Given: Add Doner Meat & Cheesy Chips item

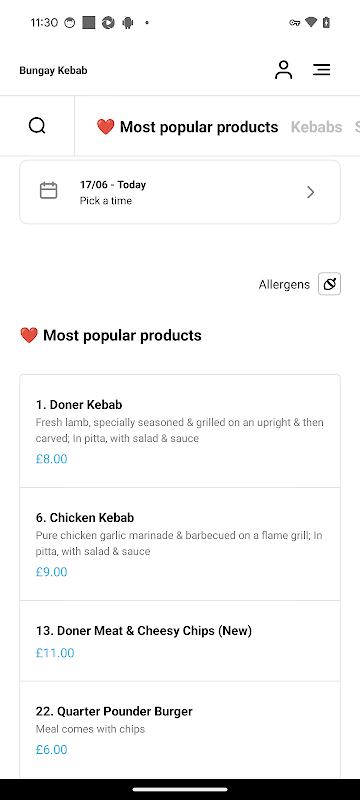Looking at the screenshot, I should 180,641.
